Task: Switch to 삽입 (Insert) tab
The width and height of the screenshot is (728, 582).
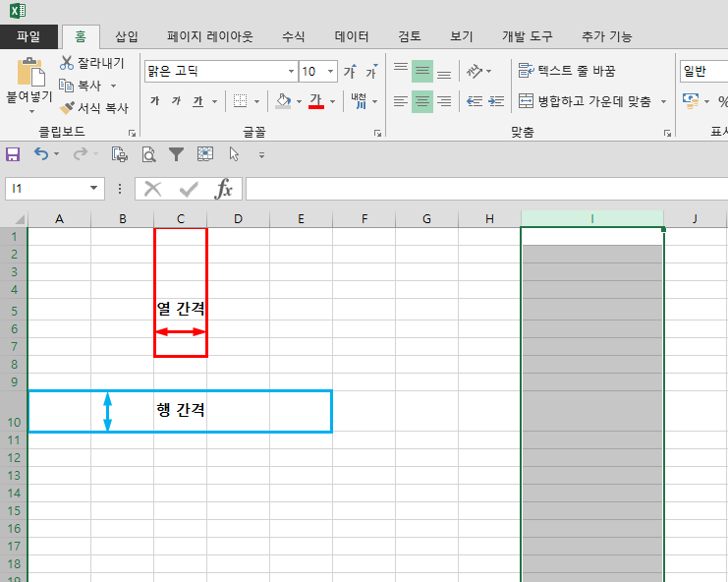Action: [127, 36]
